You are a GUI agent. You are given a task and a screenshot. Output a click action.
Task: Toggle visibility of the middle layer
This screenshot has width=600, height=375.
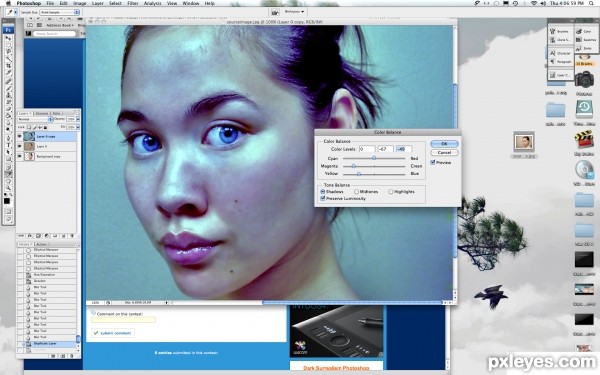tap(20, 146)
